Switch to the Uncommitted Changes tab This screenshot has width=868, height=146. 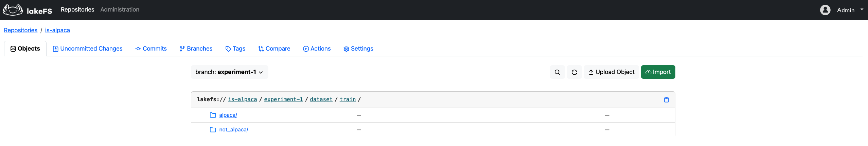88,49
